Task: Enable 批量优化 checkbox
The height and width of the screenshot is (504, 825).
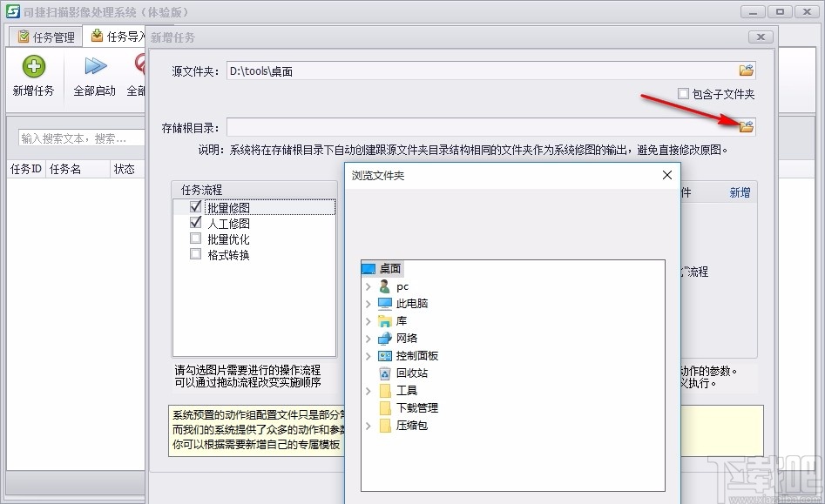Action: 196,239
